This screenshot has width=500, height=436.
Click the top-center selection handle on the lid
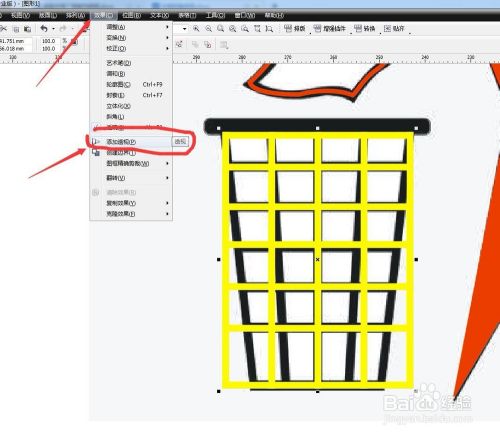pos(317,128)
